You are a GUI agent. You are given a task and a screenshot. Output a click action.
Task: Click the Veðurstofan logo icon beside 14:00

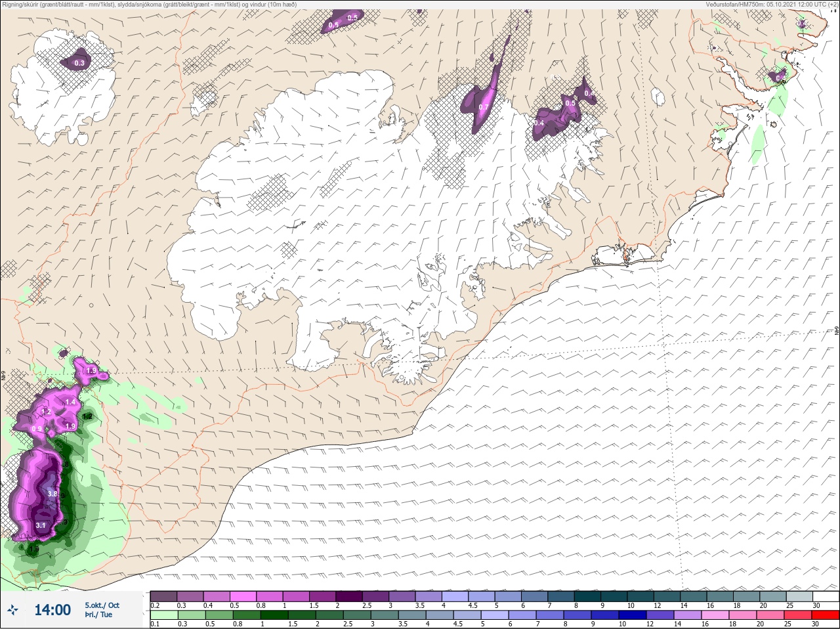pos(12,610)
